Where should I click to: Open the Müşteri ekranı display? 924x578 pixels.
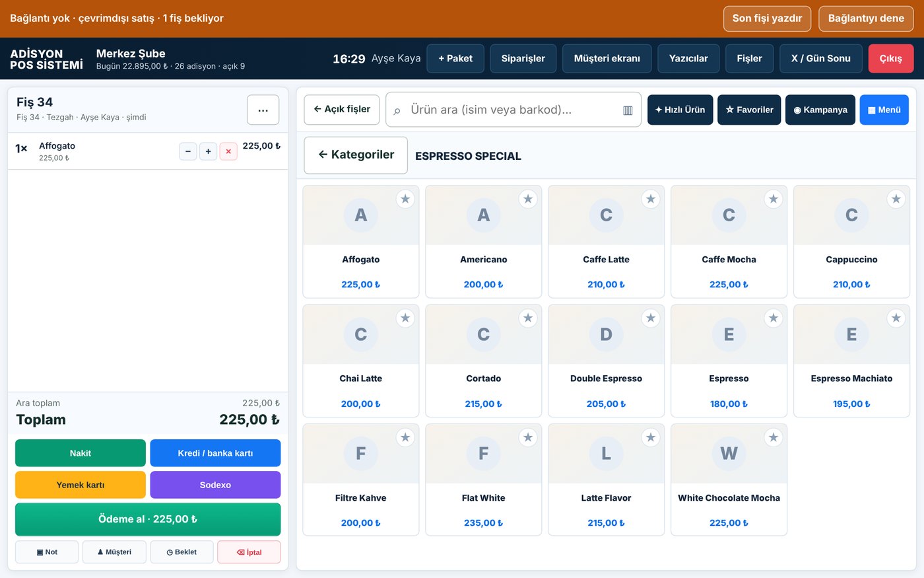[607, 58]
